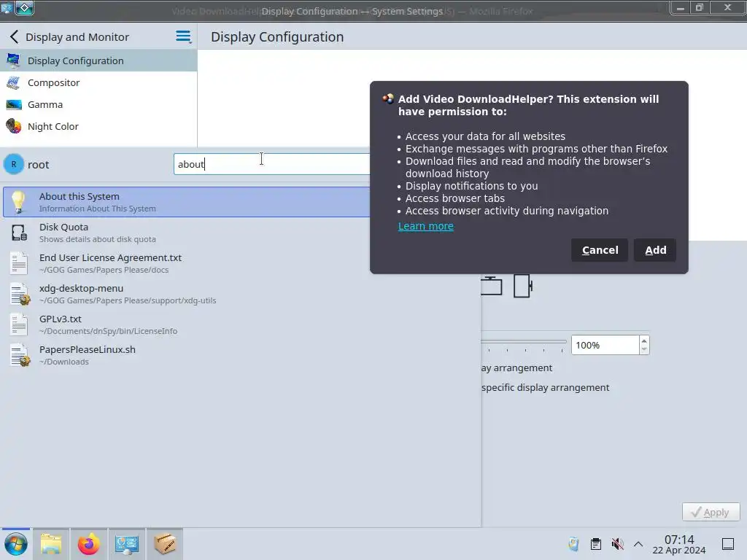
Task: Click the search field containing 'about'
Action: click(272, 164)
